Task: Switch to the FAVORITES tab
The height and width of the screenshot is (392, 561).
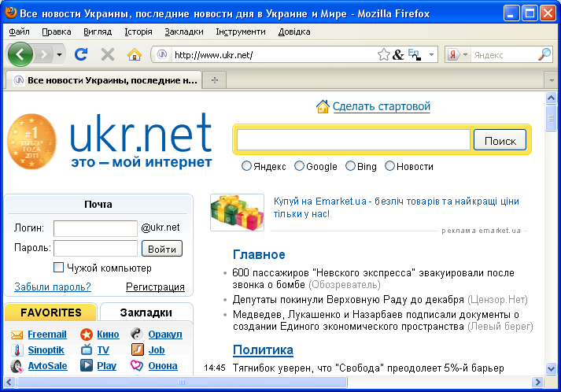Action: pyautogui.click(x=50, y=312)
